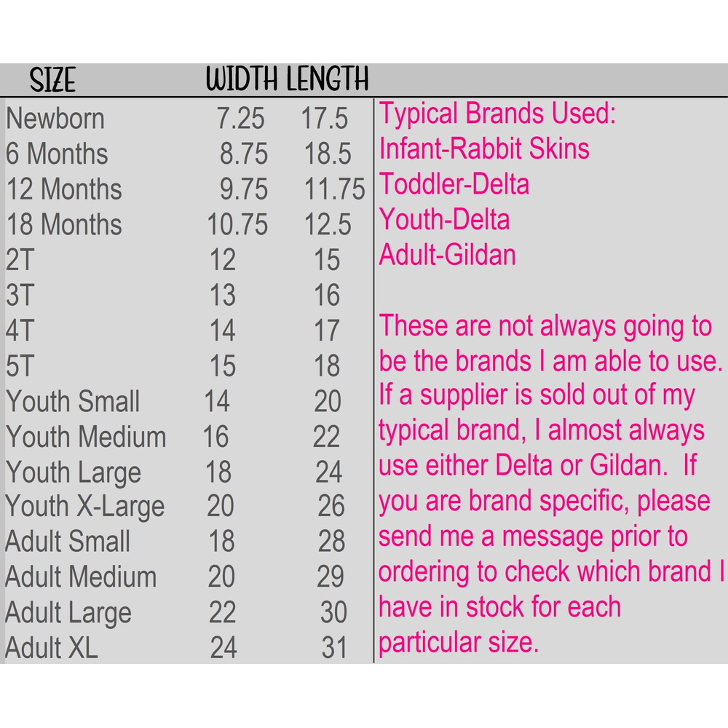Click the 18 Months row label

pos(64,224)
